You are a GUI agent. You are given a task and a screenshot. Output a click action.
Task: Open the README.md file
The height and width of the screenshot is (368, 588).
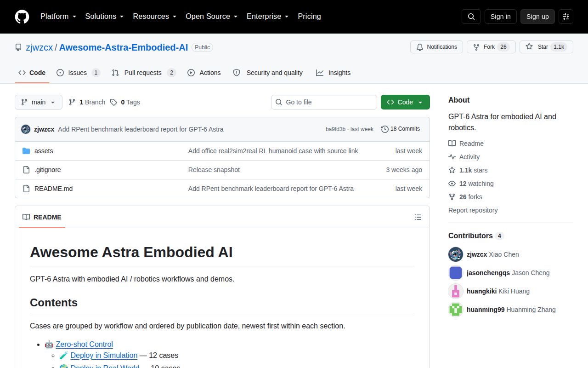click(53, 189)
